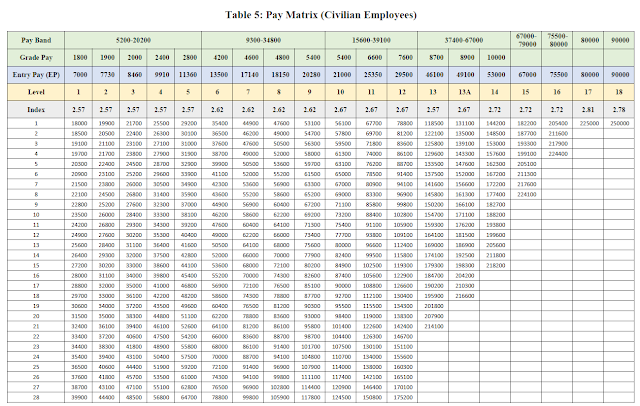This screenshot has width=640, height=406.
Task: Click the pay cell 144200
Action: coord(496,123)
